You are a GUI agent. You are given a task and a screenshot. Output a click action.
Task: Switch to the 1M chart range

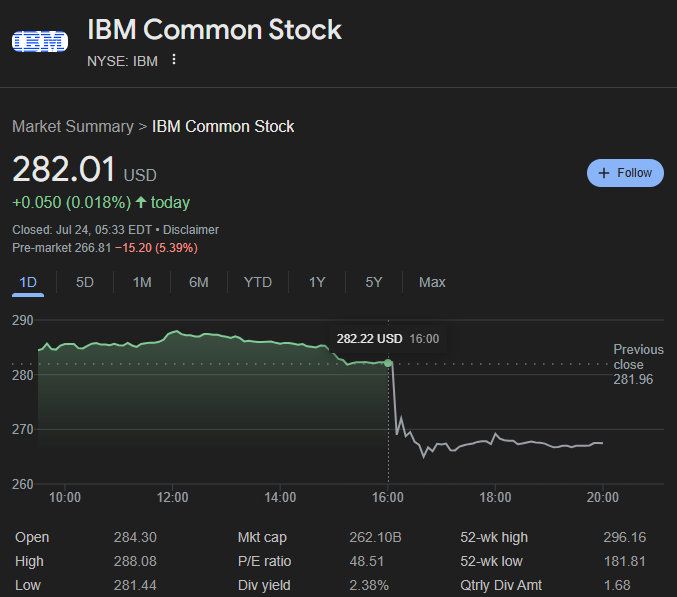[x=142, y=282]
